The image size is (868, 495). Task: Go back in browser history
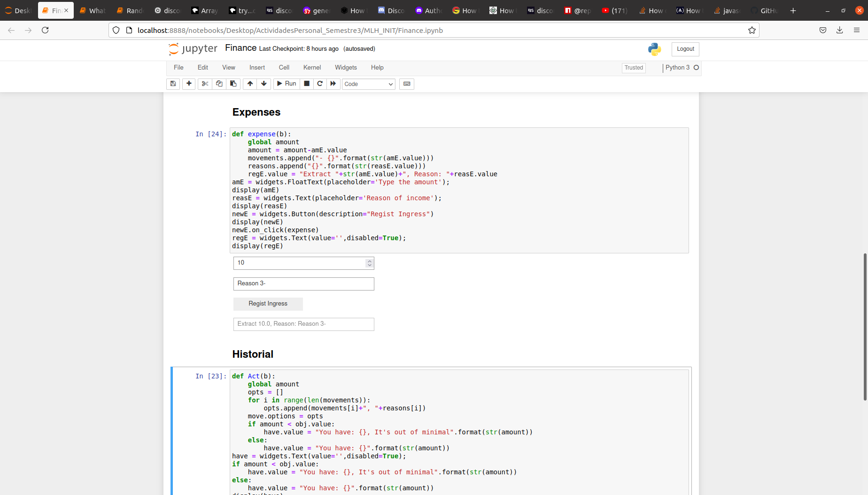[x=11, y=30]
